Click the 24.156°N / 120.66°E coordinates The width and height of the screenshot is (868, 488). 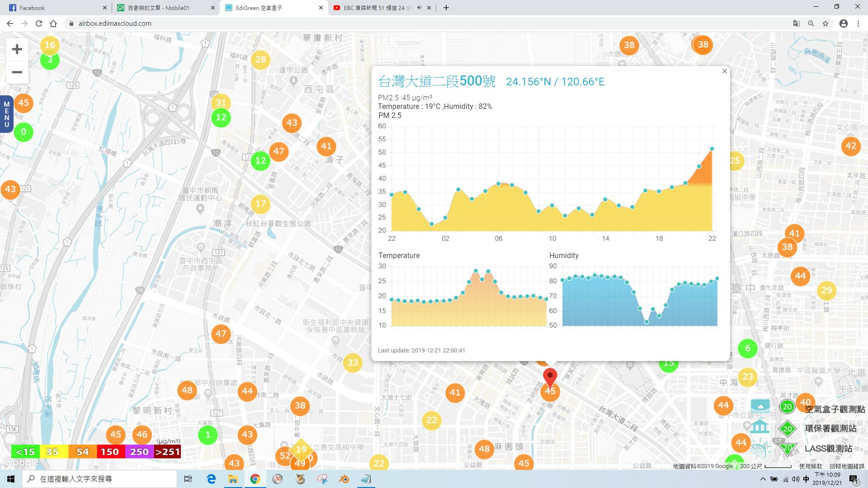(555, 82)
